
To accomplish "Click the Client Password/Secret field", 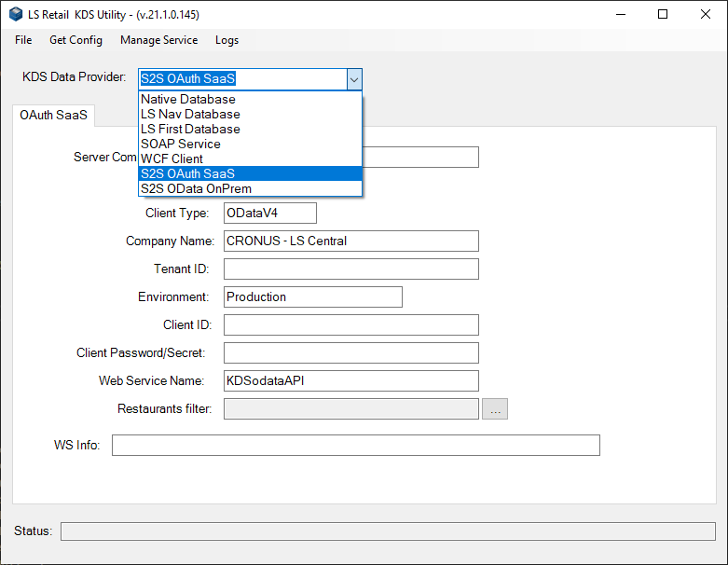I will [350, 353].
